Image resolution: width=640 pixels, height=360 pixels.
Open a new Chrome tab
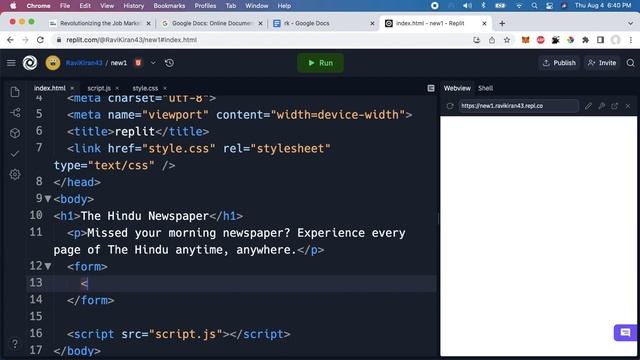click(502, 24)
